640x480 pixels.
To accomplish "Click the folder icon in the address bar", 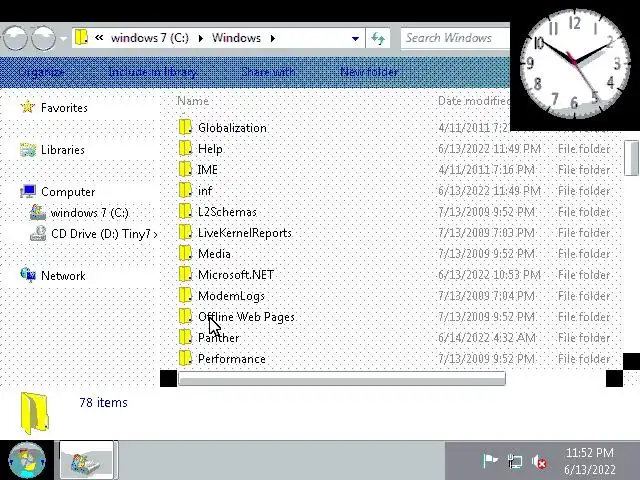I will (x=82, y=38).
